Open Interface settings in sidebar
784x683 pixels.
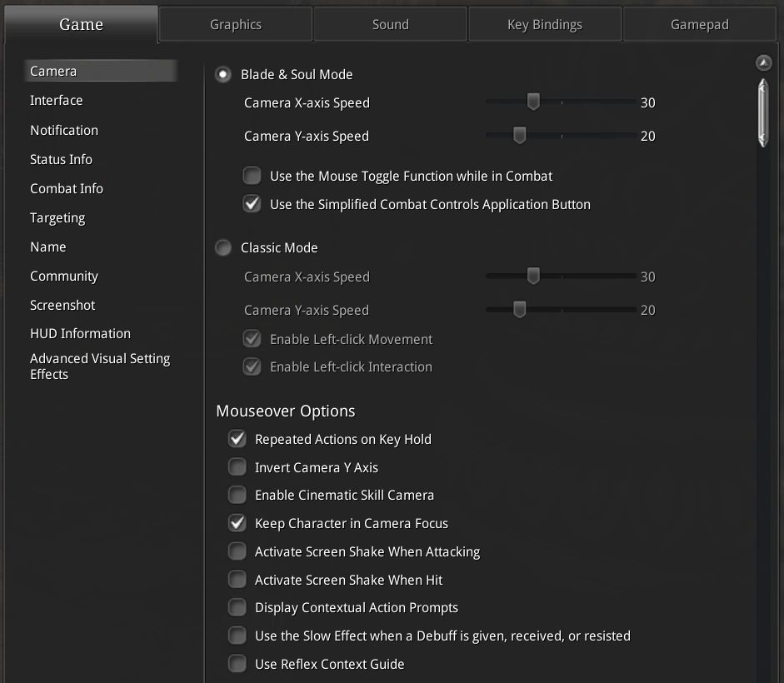[57, 101]
